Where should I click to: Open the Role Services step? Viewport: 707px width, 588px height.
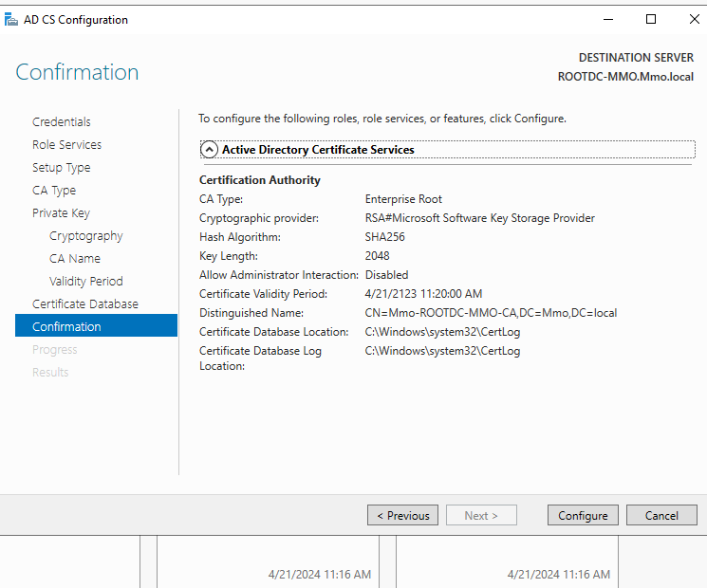coord(66,145)
